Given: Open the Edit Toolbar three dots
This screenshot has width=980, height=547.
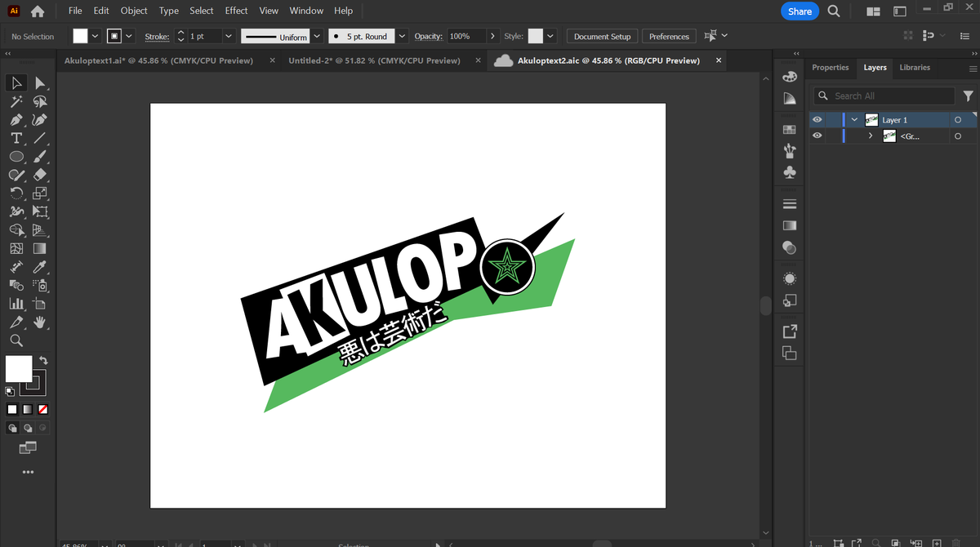Looking at the screenshot, I should tap(28, 472).
